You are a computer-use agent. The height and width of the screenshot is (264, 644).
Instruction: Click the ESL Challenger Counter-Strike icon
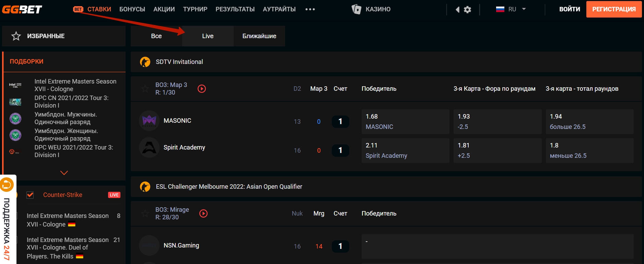145,187
